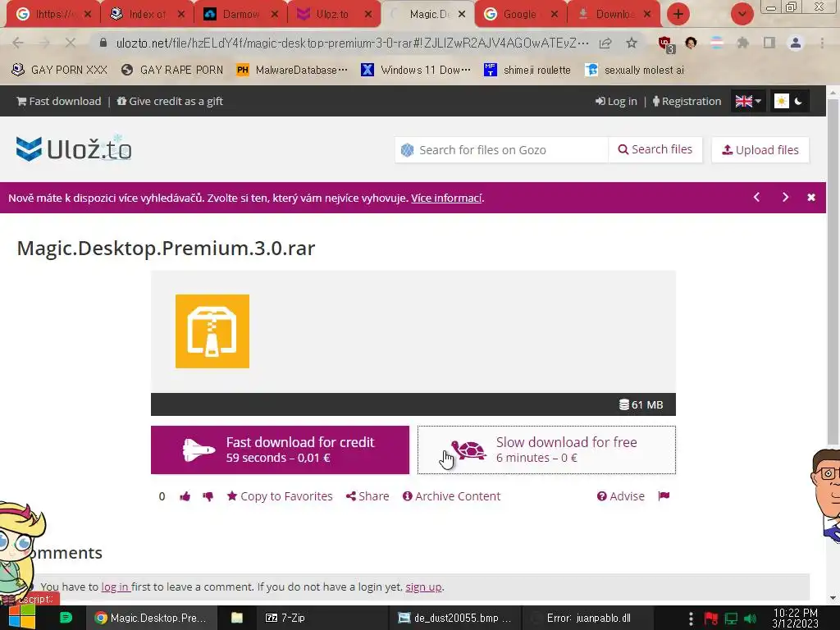Switch to the Downloads tab

click(614, 14)
